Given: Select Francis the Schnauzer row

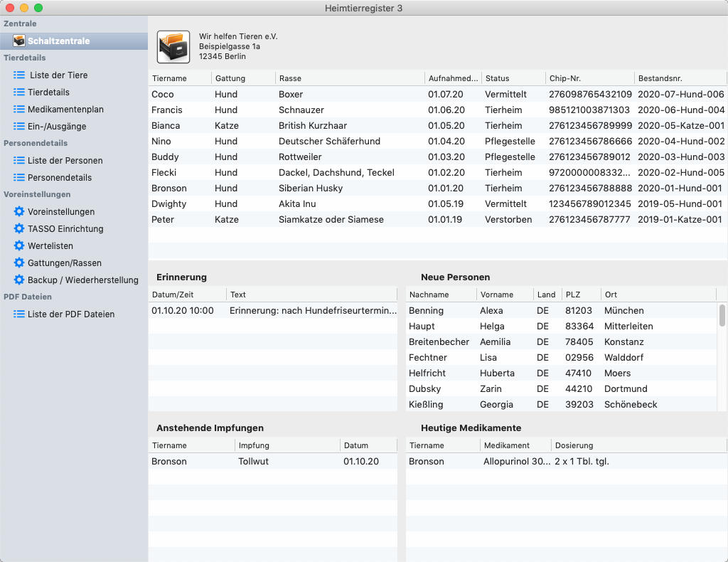Looking at the screenshot, I should [x=438, y=110].
